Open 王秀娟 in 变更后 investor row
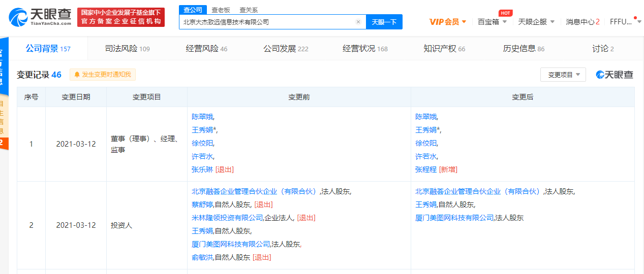 426,204
